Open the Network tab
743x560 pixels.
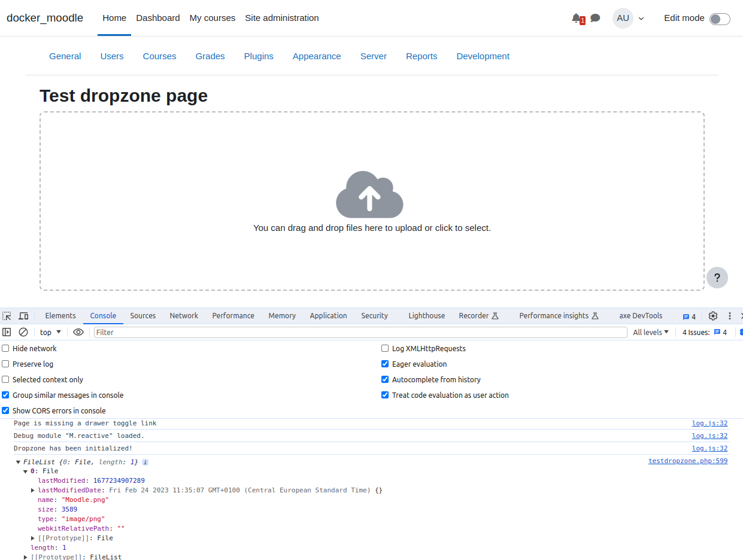(x=184, y=316)
